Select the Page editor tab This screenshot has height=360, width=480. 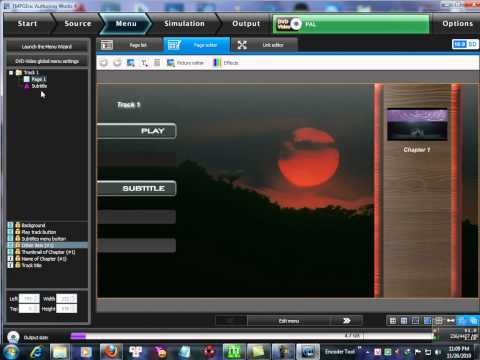click(197, 45)
